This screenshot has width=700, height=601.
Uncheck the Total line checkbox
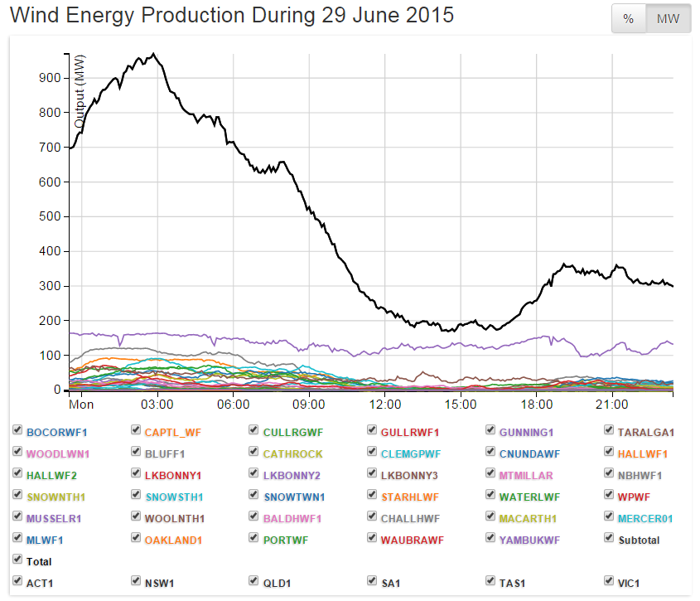coord(17,560)
